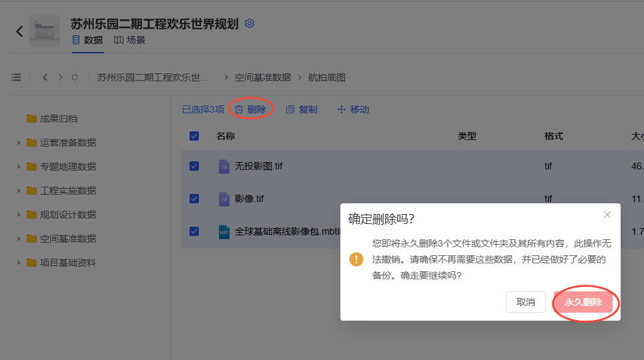Screen dimensions: 644x360
Task: Click the 全球基础离线影像包 mbtiles file icon
Action: tap(224, 231)
